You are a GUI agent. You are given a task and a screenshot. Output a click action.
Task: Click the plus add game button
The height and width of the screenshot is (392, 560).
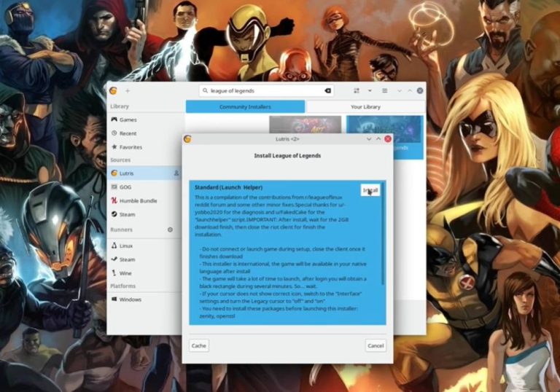128,90
